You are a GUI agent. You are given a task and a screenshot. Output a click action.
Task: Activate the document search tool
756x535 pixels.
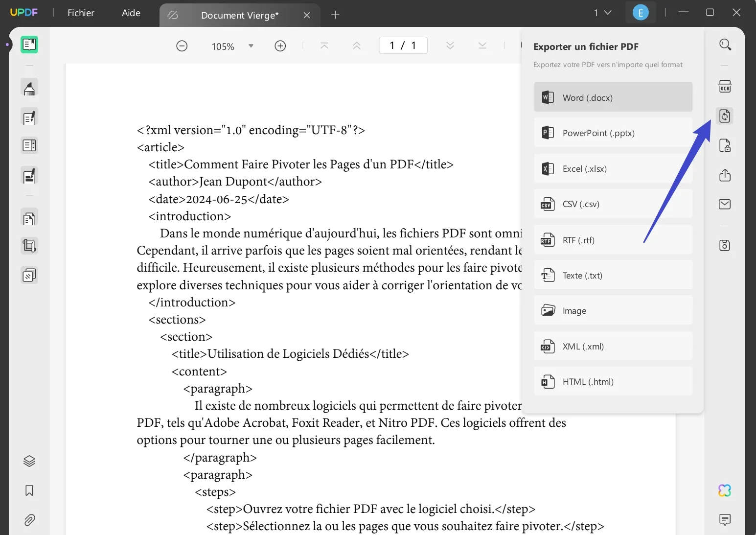click(x=725, y=45)
